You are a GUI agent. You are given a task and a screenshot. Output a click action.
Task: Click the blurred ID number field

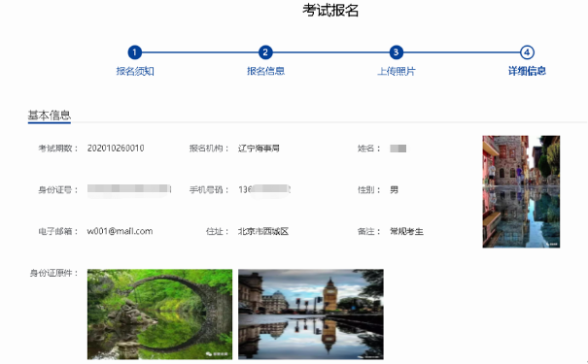[x=129, y=188]
